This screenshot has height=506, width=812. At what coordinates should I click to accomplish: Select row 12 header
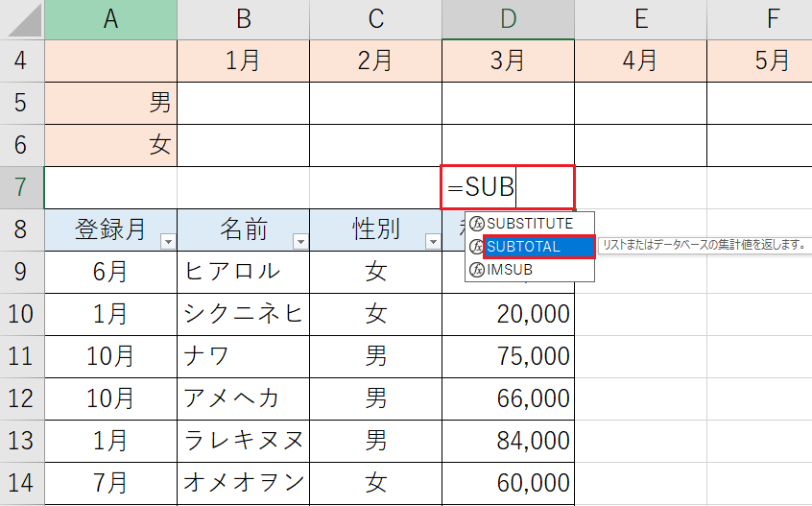click(x=22, y=398)
